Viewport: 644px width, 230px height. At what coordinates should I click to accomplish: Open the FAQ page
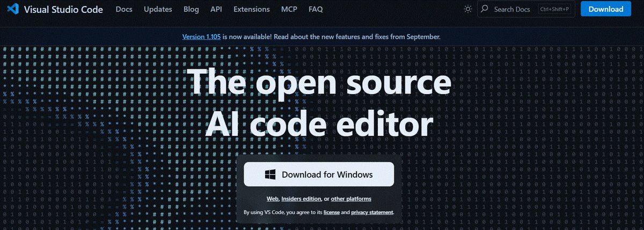316,9
